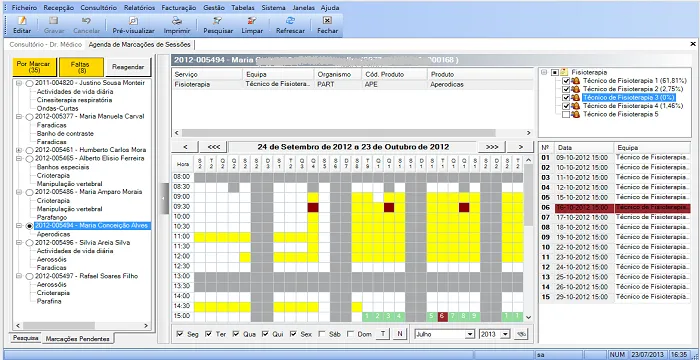Select radio for 2011-004820 Justino Sousa

(29, 83)
